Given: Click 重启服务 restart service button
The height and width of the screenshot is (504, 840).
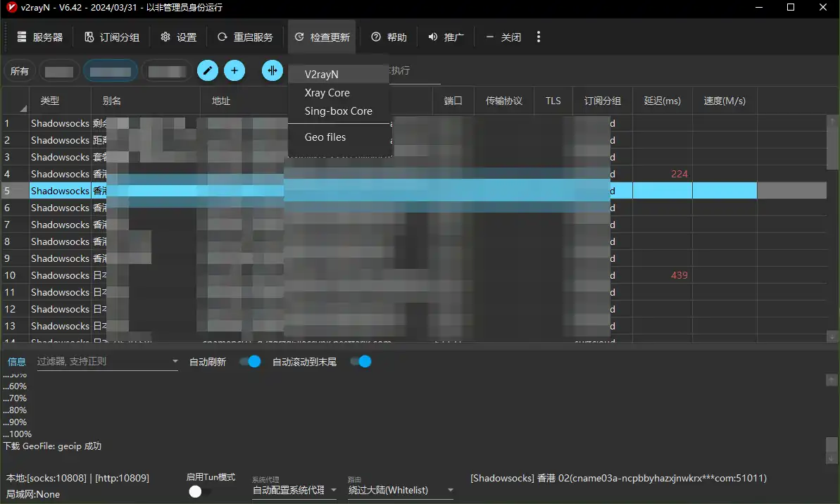Looking at the screenshot, I should [x=245, y=37].
